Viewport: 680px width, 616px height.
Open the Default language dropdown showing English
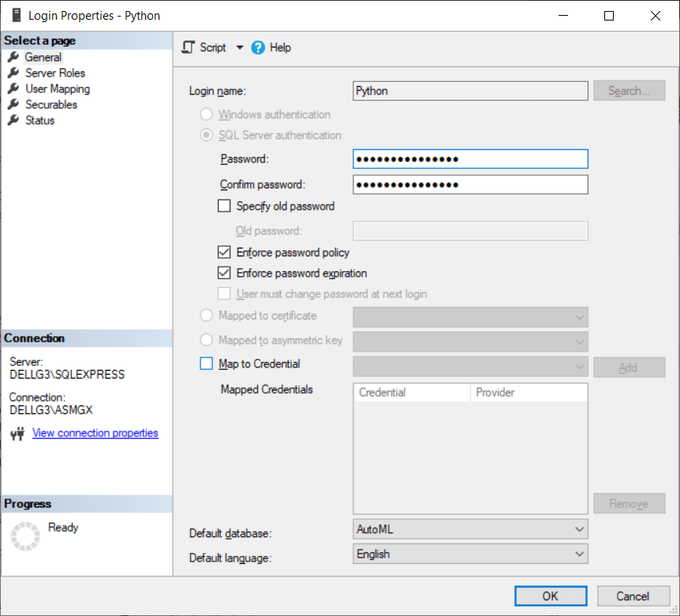pyautogui.click(x=579, y=554)
